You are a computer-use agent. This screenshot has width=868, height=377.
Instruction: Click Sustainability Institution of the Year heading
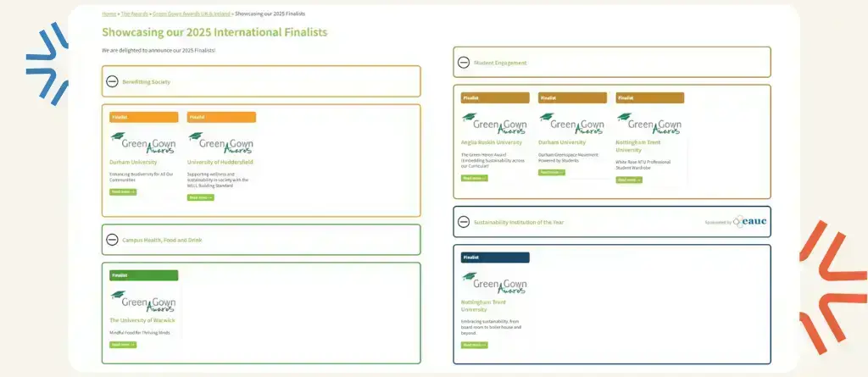[x=519, y=223]
